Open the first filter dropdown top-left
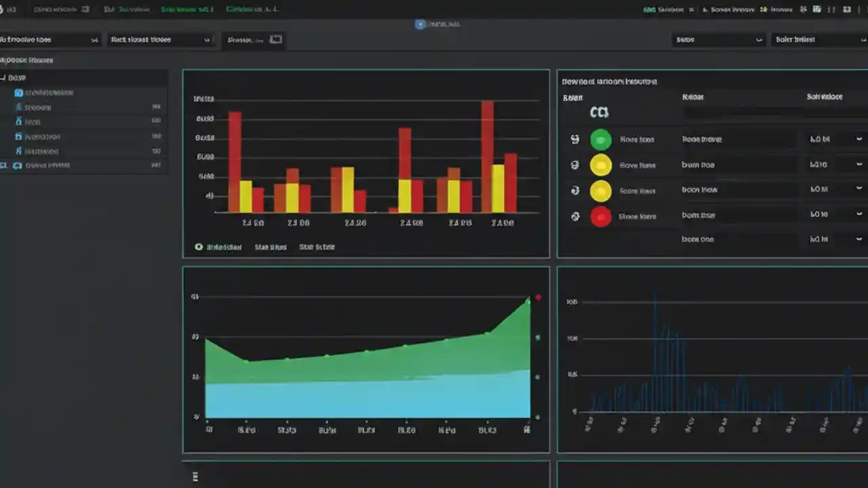The image size is (868, 488). pyautogui.click(x=47, y=39)
